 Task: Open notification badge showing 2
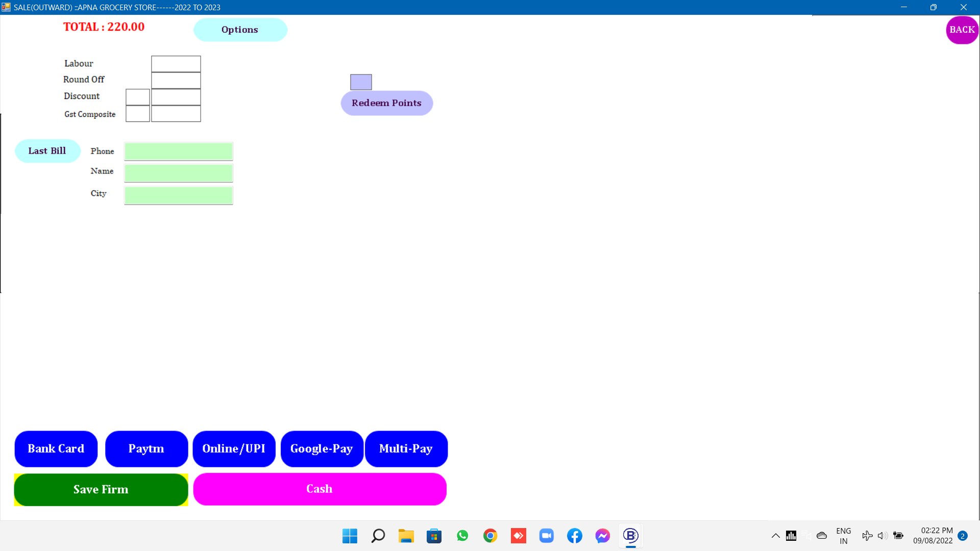click(963, 536)
